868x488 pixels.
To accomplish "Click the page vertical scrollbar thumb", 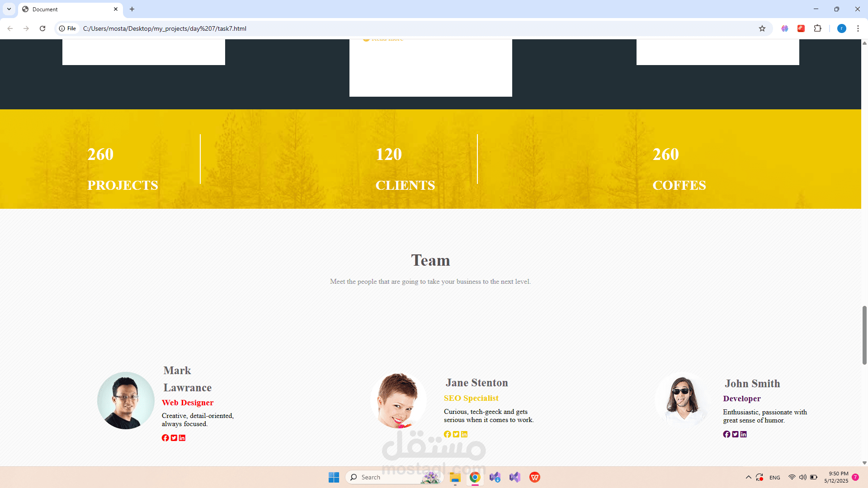I will click(864, 335).
